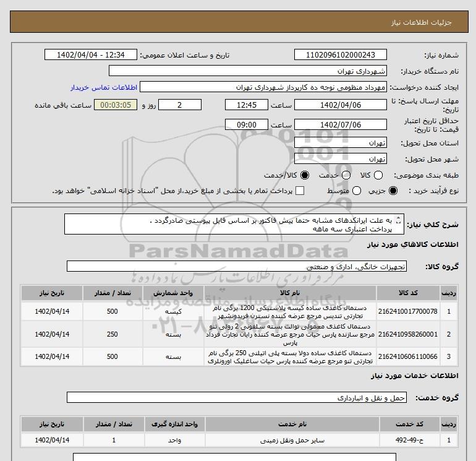Click the واحد اندازه گیری column header
Screen dimensions: 476x461
pyautogui.click(x=174, y=424)
